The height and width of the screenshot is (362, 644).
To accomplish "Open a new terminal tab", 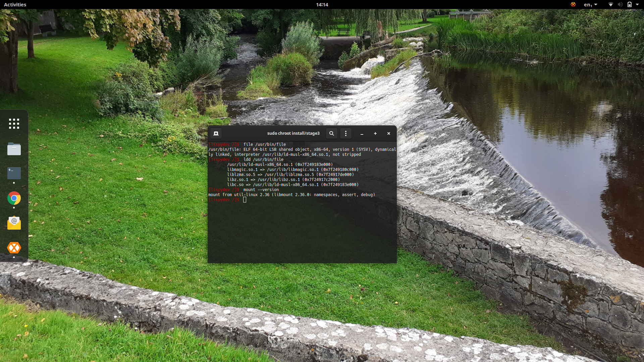I will point(216,133).
